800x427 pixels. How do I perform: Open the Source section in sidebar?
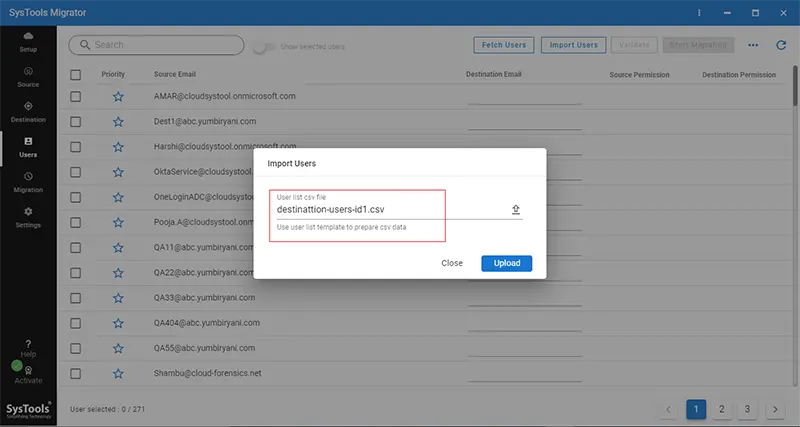tap(28, 77)
